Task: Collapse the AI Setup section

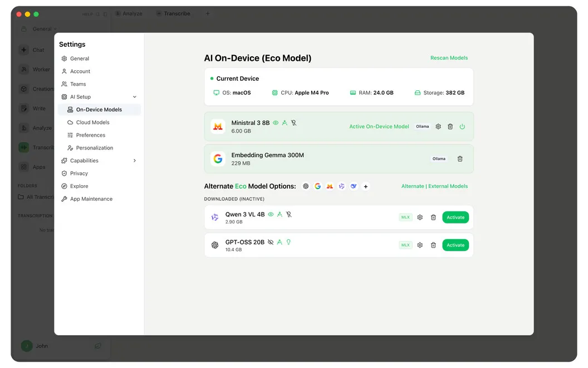Action: point(135,97)
